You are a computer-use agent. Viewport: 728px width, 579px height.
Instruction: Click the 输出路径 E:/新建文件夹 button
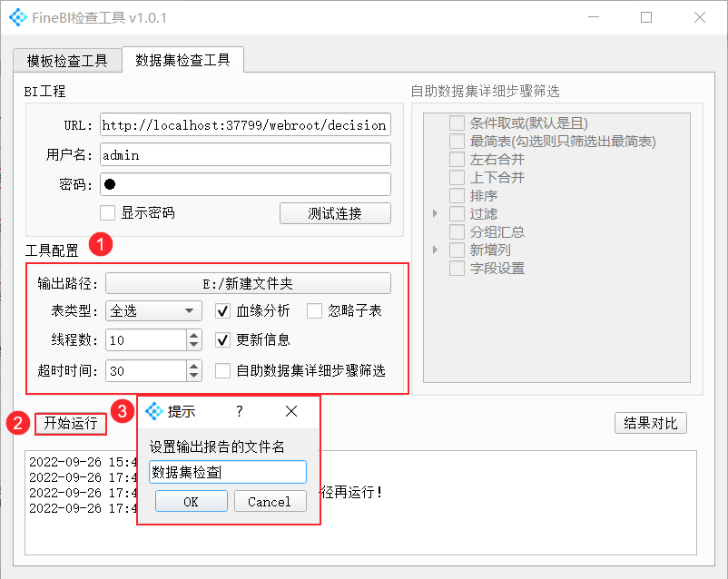click(248, 283)
